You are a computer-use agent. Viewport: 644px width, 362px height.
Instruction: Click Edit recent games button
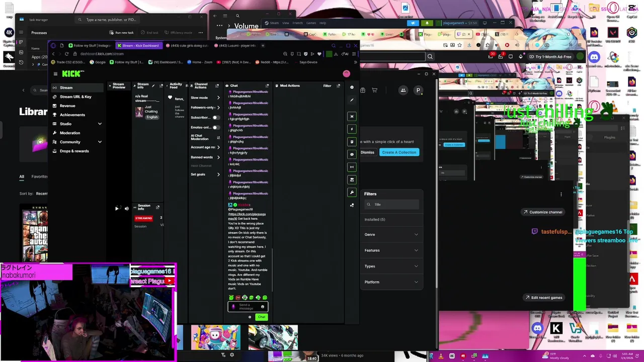543,298
